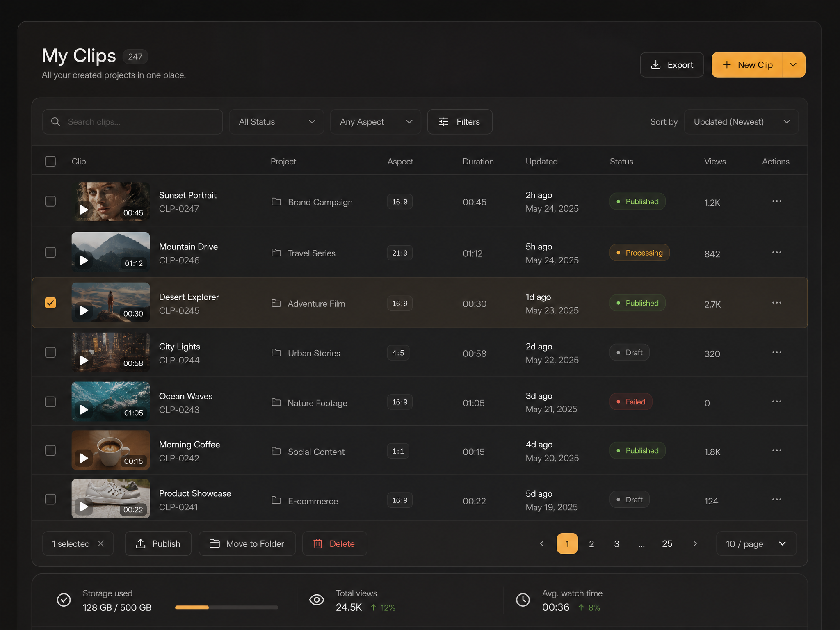Image resolution: width=840 pixels, height=630 pixels.
Task: Click the Social Content folder icon
Action: (276, 451)
